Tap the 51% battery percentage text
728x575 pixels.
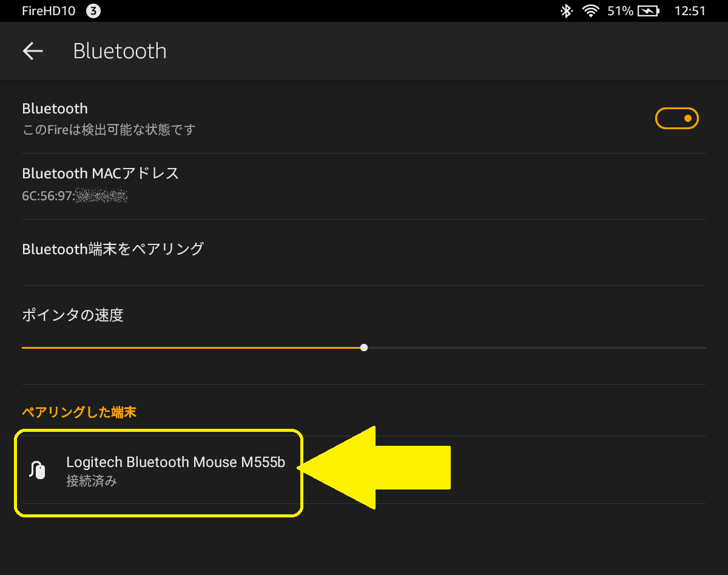pos(621,11)
